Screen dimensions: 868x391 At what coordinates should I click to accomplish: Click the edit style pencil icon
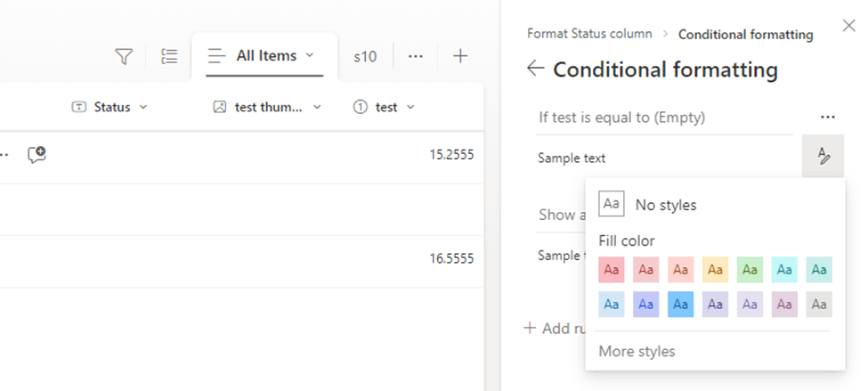823,156
